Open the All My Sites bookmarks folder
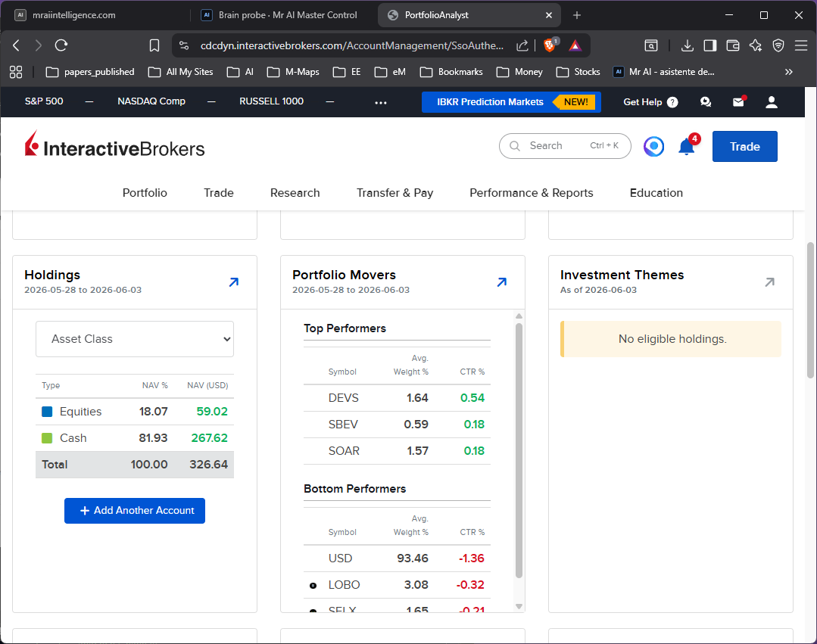 coord(181,72)
